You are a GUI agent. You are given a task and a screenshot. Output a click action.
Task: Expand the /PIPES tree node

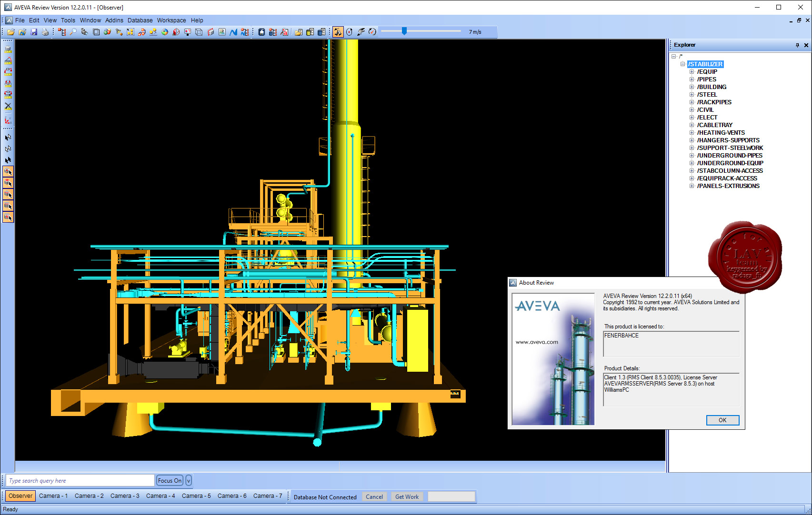click(692, 79)
